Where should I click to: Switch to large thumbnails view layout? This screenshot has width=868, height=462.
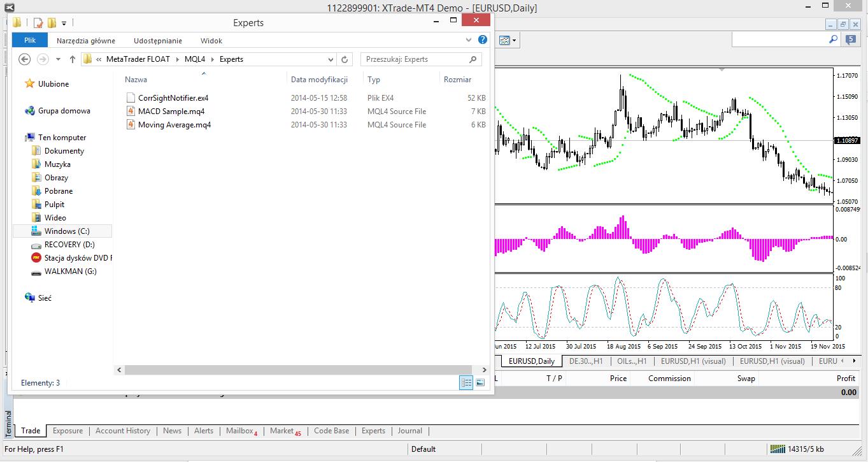coord(480,382)
